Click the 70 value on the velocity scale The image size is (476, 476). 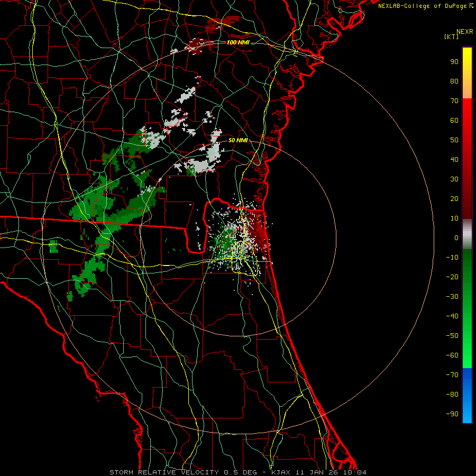point(454,101)
